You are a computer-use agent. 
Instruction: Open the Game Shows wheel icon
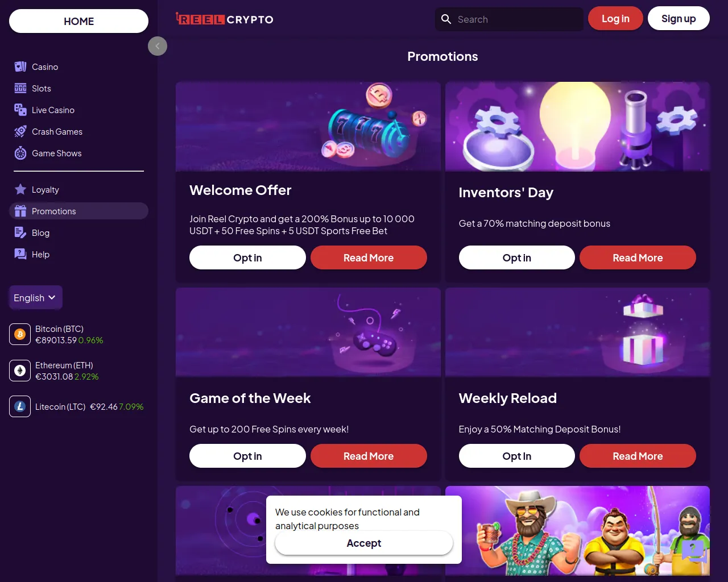click(x=20, y=153)
